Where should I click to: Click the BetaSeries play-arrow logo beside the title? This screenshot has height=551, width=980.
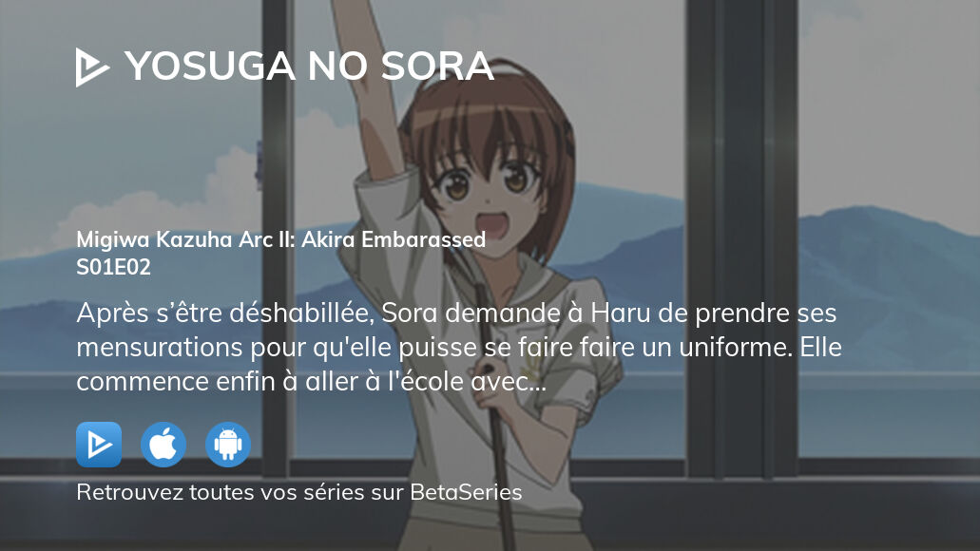click(x=92, y=66)
